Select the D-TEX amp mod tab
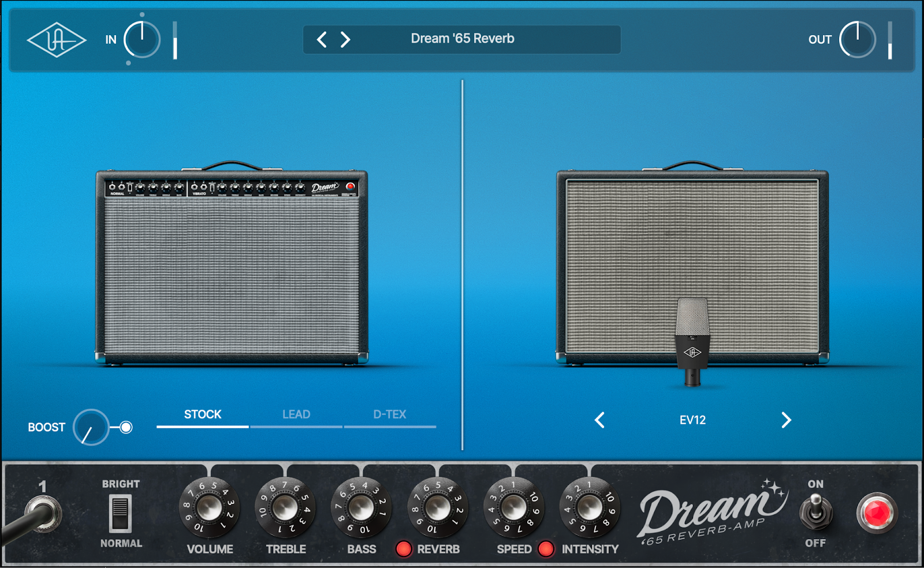The width and height of the screenshot is (924, 568). tap(390, 414)
